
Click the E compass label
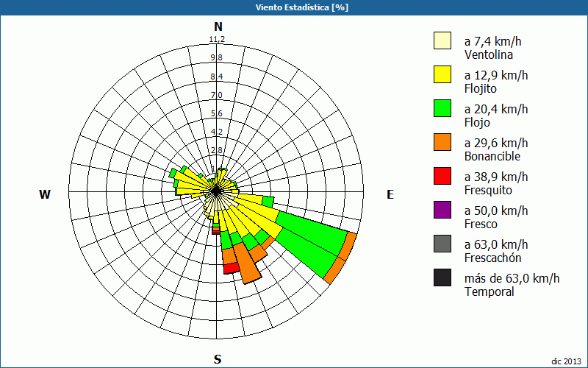click(x=390, y=194)
